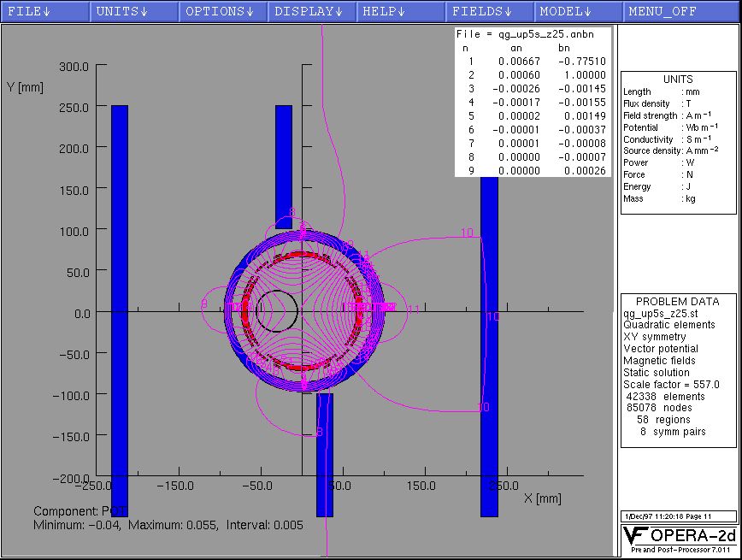
Task: Click the PROBLEM DATA panel heading
Action: [x=678, y=302]
